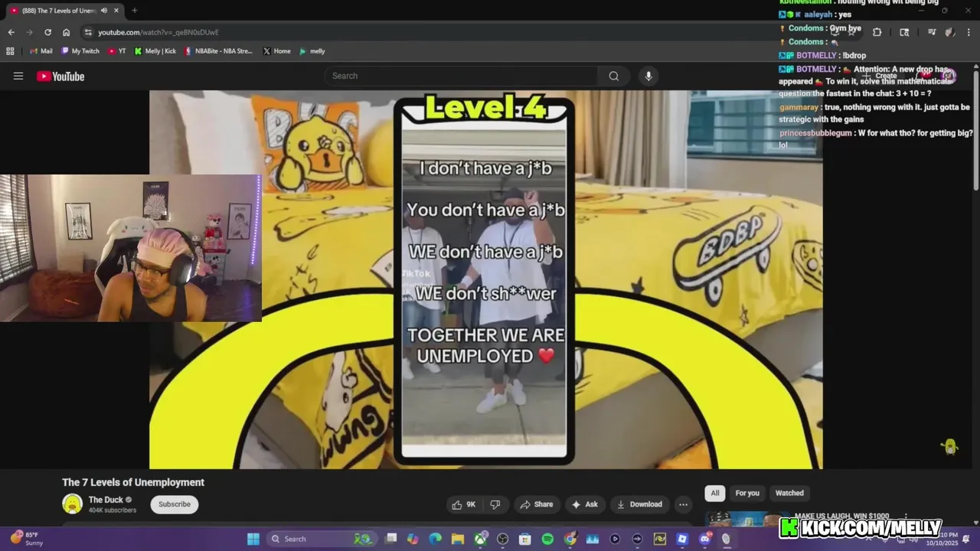Open Xbox app from the taskbar
980x551 pixels.
coord(480,539)
